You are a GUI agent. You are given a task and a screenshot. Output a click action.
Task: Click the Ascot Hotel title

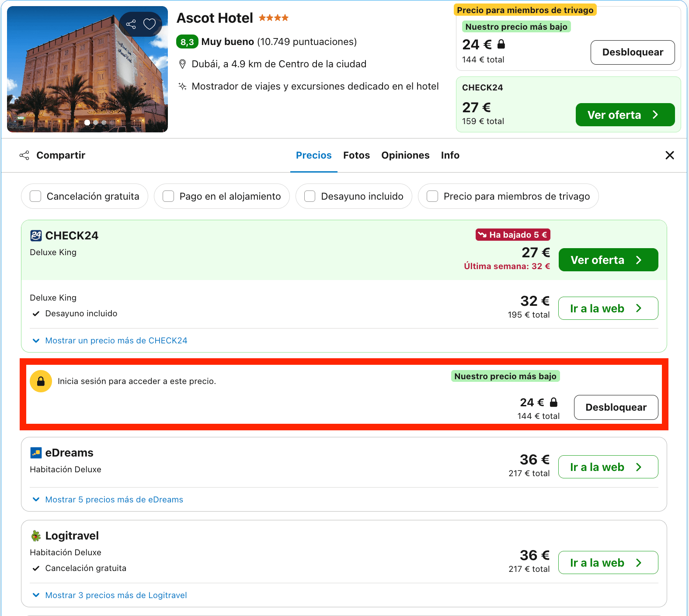point(215,18)
